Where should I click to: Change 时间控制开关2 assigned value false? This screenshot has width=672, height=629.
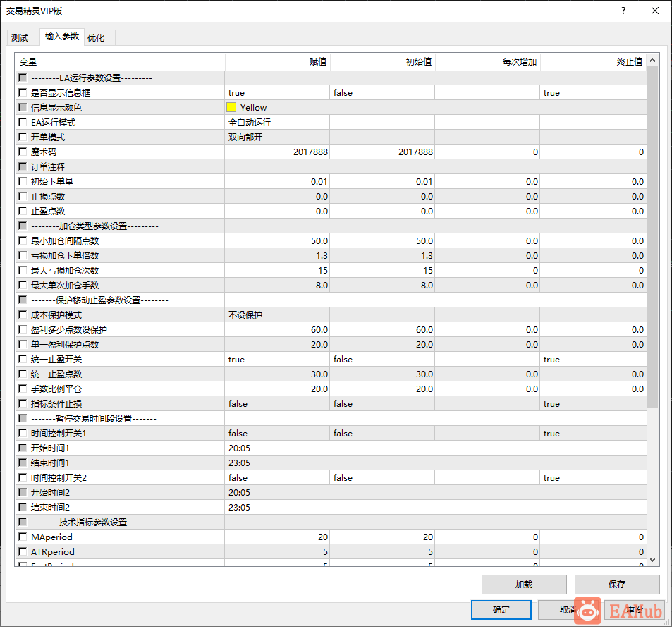click(277, 478)
